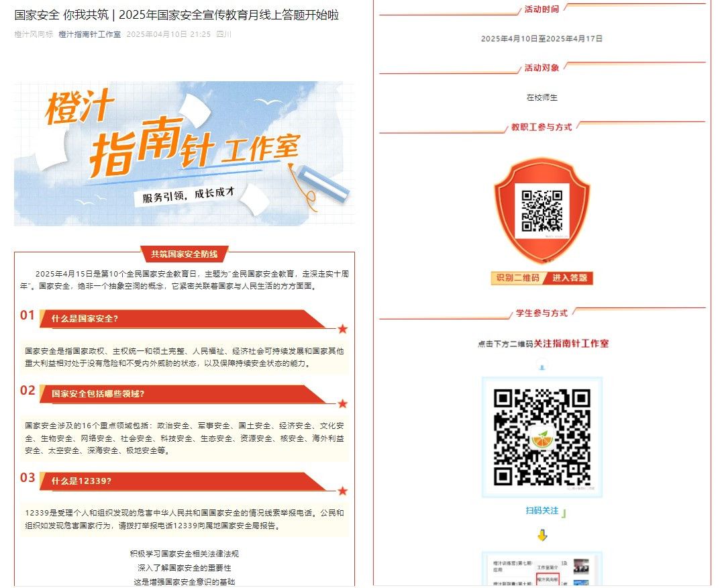Click the date range 2025年4月10日至2025年4月17日
Image resolution: width=722 pixels, height=588 pixels.
(x=541, y=39)
